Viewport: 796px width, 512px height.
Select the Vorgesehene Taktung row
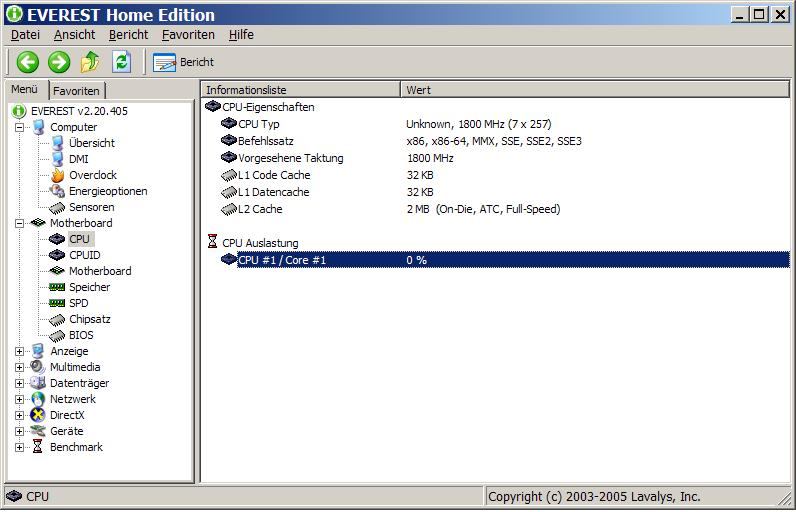pyautogui.click(x=495, y=158)
